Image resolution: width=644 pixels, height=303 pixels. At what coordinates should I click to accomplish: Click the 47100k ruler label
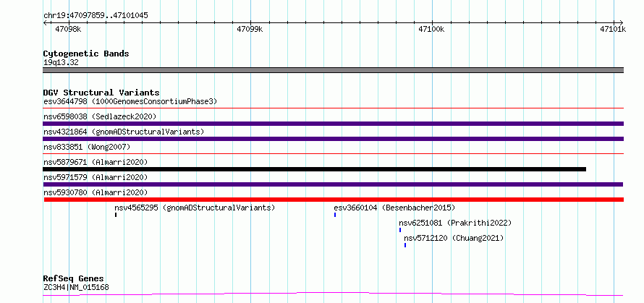(x=431, y=29)
